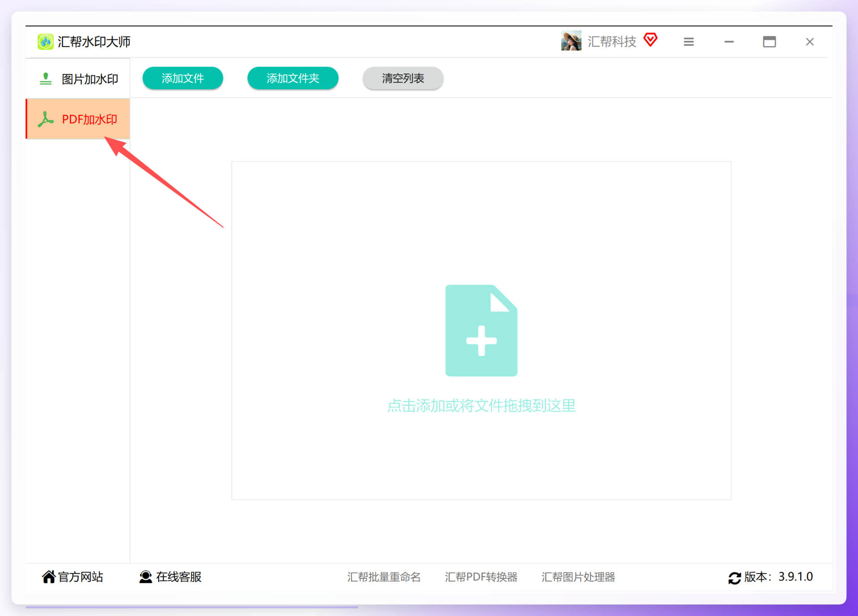Image resolution: width=858 pixels, height=616 pixels.
Task: Click the PDF icon beside PDF加水印
Action: (46, 119)
